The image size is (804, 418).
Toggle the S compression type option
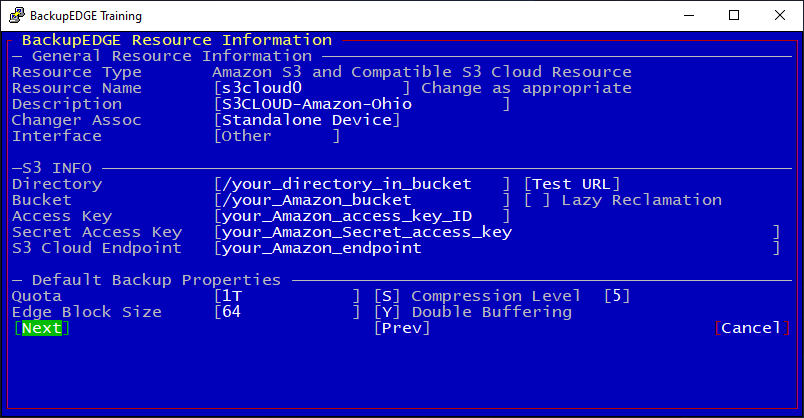pyautogui.click(x=387, y=296)
